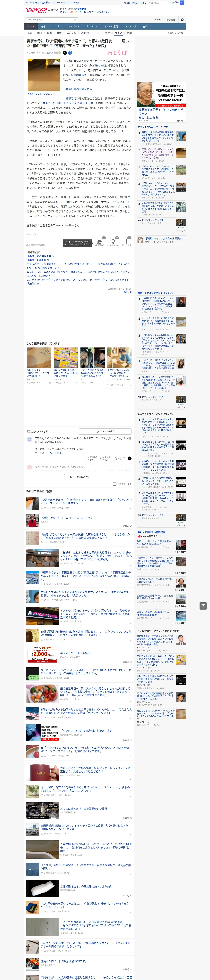210x980 pixels.
Task: Click the ログイン link
Action: click(64, 12)
